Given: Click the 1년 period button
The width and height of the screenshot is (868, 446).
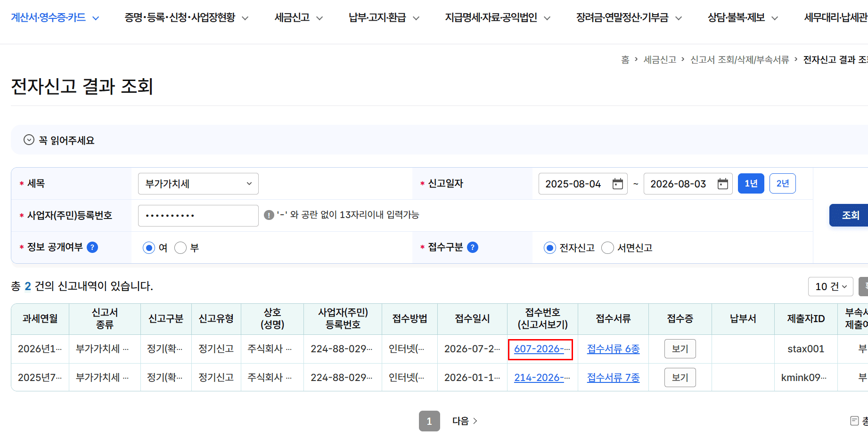Looking at the screenshot, I should click(x=751, y=184).
